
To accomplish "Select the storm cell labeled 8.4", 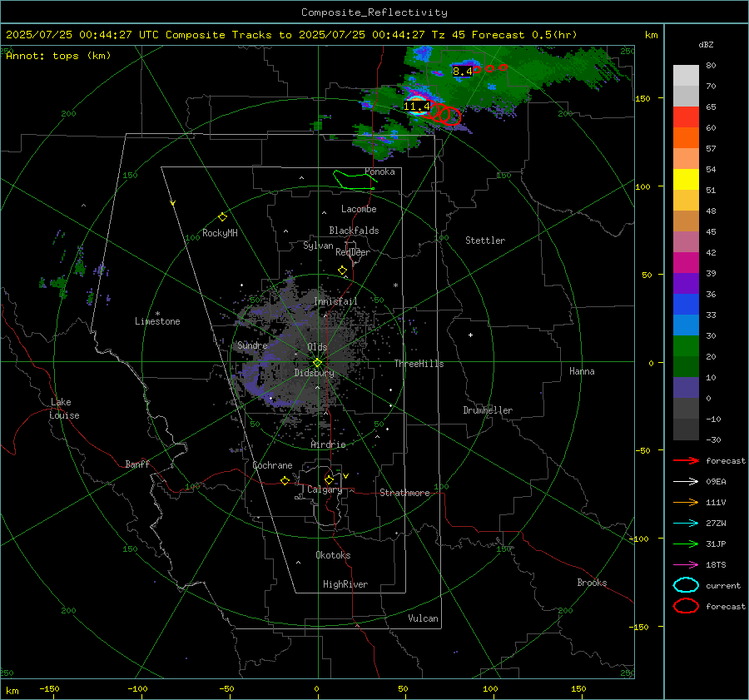I will (463, 72).
